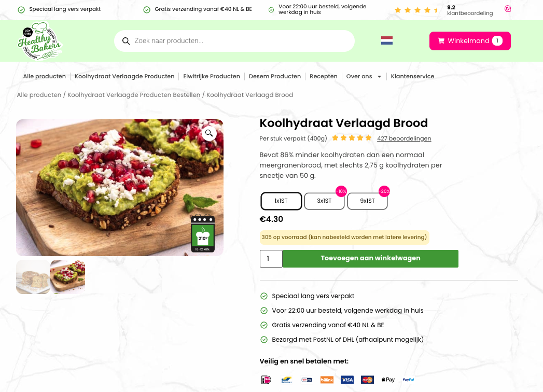Pick the 9x1ST bundle option
This screenshot has width=543, height=392.
pyautogui.click(x=367, y=201)
